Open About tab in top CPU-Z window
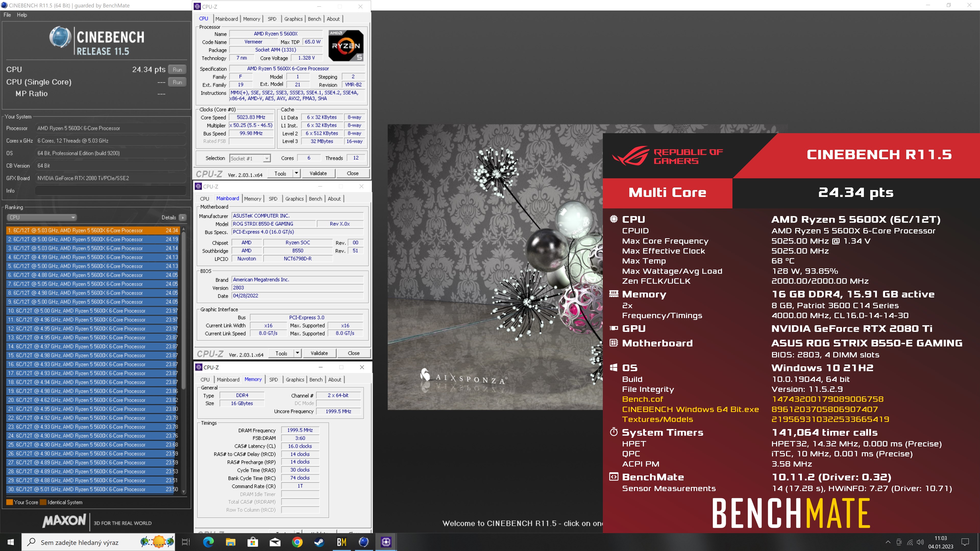The image size is (980, 551). pos(333,19)
